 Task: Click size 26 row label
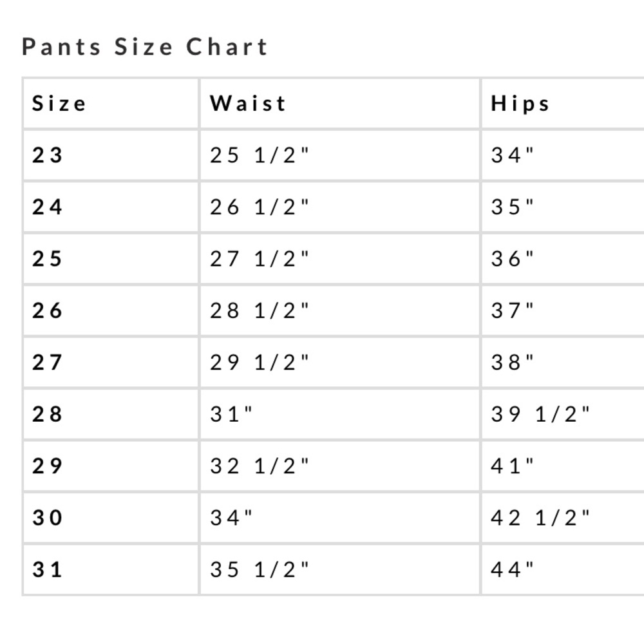pyautogui.click(x=47, y=310)
